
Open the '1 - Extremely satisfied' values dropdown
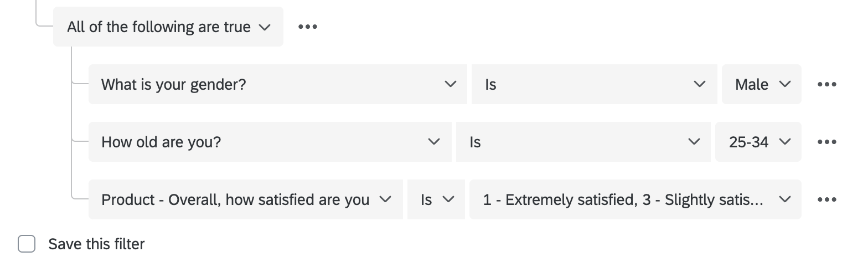click(x=634, y=199)
